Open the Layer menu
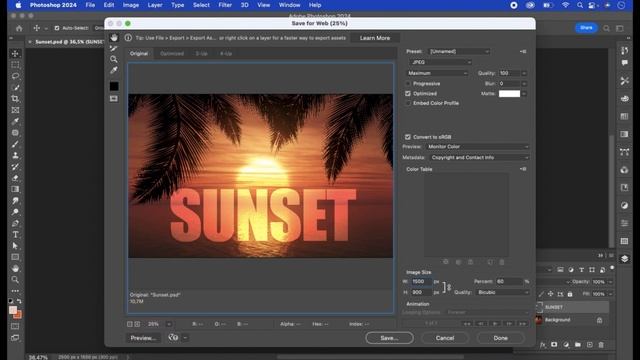Viewport: 640px width, 360px height. [155, 5]
